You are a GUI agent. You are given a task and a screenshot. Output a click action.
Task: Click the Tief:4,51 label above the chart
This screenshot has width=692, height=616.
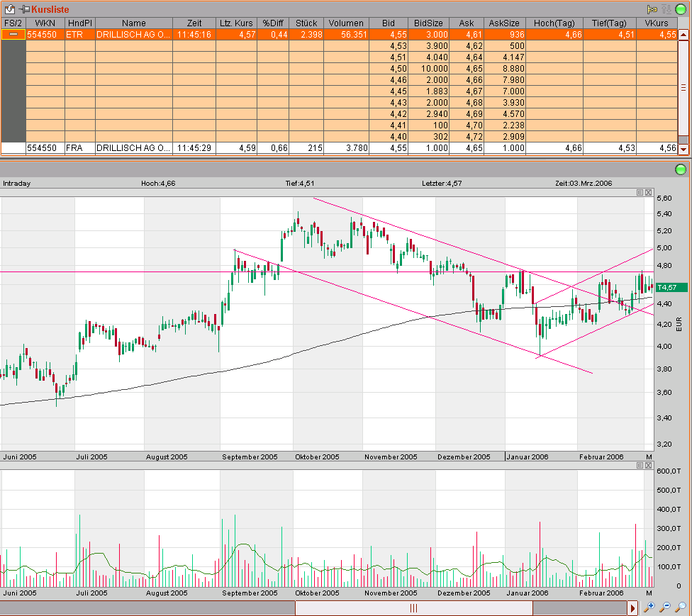[x=300, y=184]
